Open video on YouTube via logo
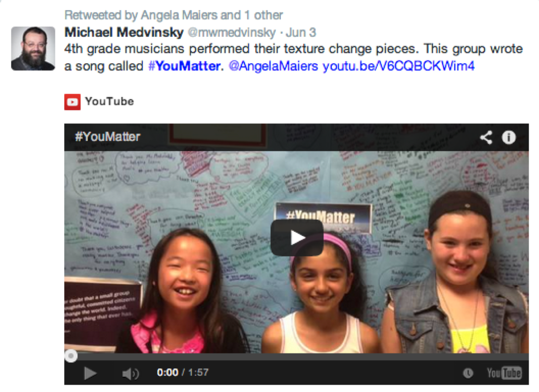539x392 pixels. tap(504, 373)
